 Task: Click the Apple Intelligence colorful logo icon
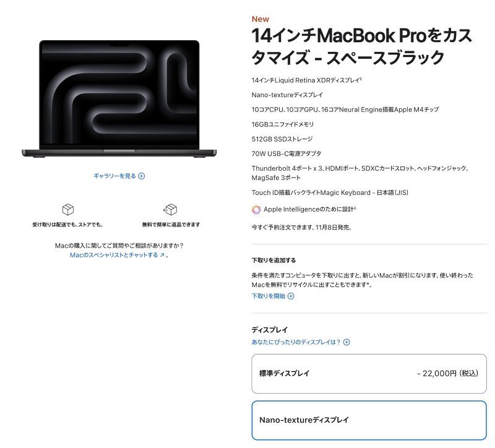pos(256,210)
